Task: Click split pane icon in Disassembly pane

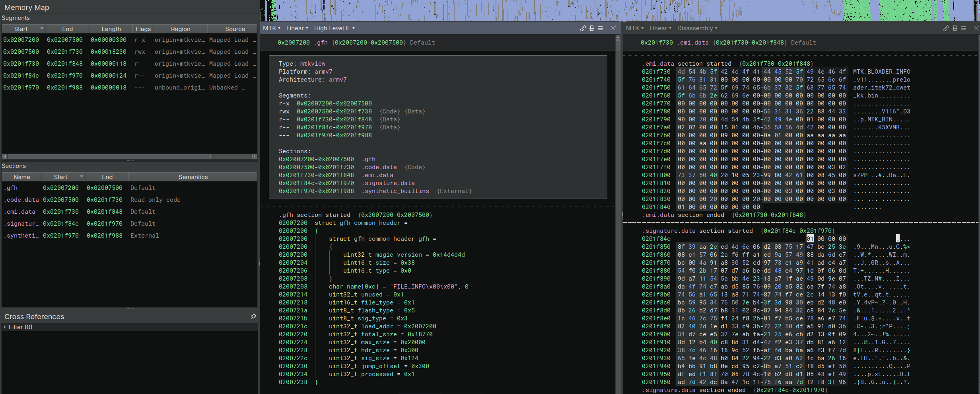Action: 955,28
